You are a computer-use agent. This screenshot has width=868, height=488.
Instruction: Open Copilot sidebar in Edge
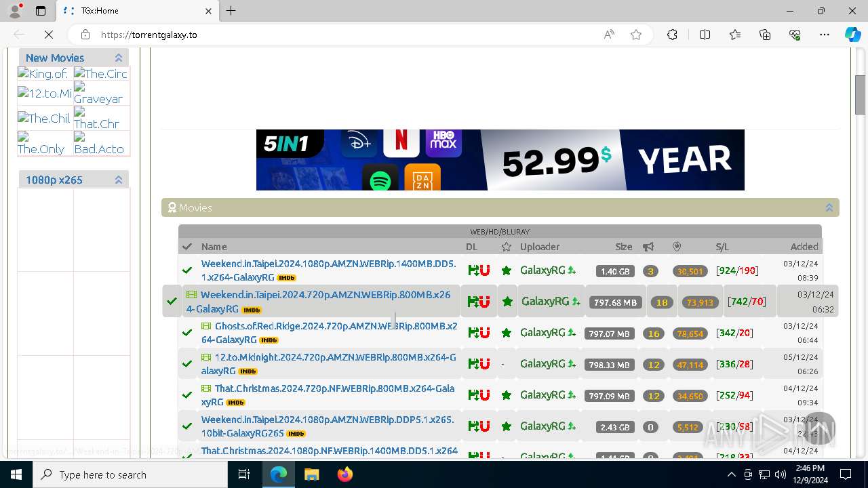(x=852, y=35)
